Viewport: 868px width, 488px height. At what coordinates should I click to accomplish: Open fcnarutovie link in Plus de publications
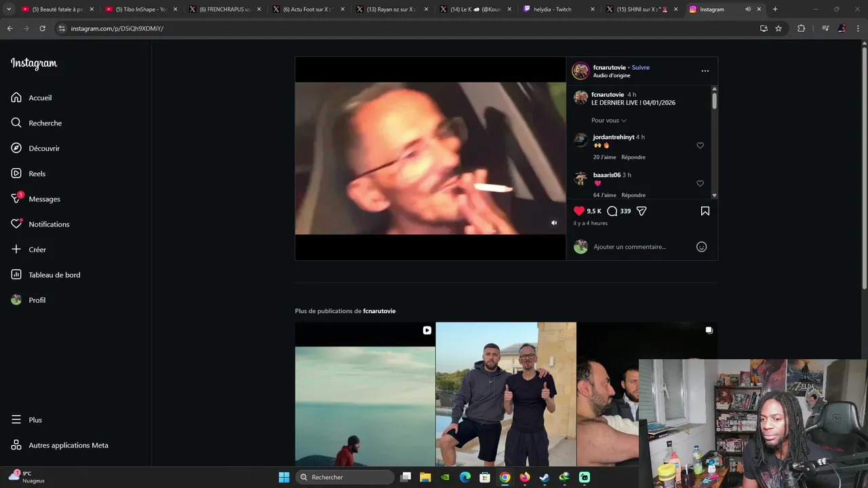(x=379, y=311)
